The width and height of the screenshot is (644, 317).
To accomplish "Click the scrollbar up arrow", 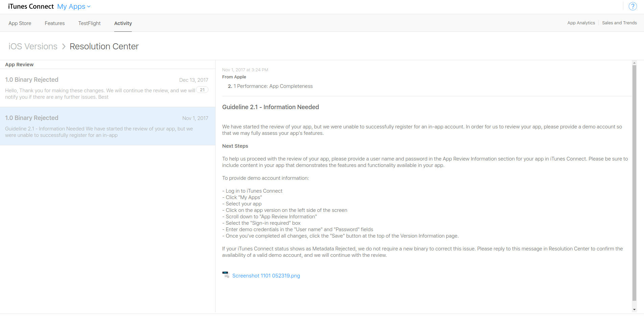I will click(x=634, y=63).
